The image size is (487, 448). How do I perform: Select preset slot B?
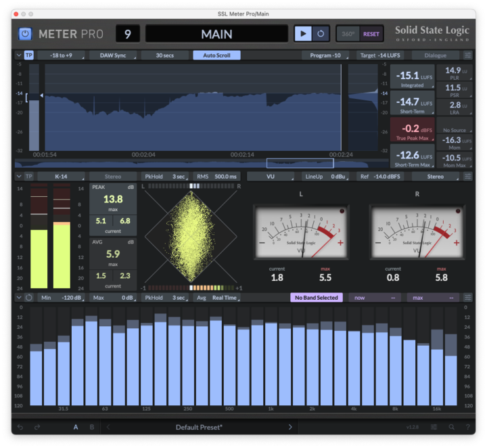click(92, 427)
